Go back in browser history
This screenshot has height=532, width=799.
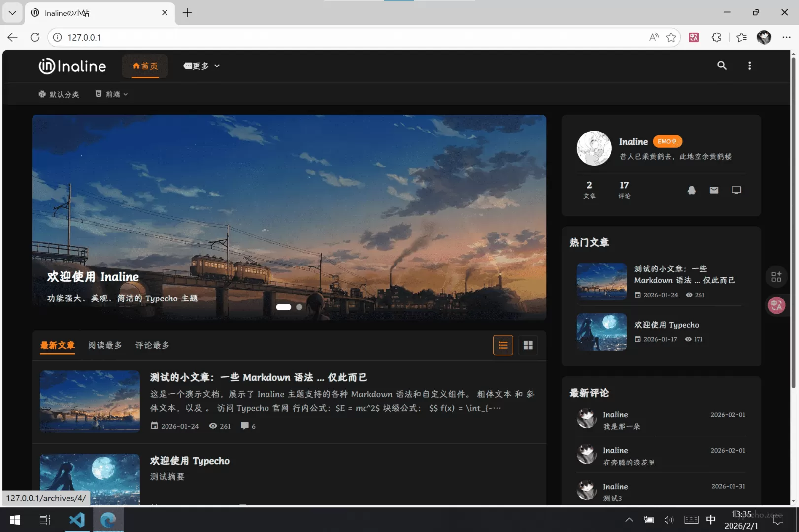coord(12,37)
